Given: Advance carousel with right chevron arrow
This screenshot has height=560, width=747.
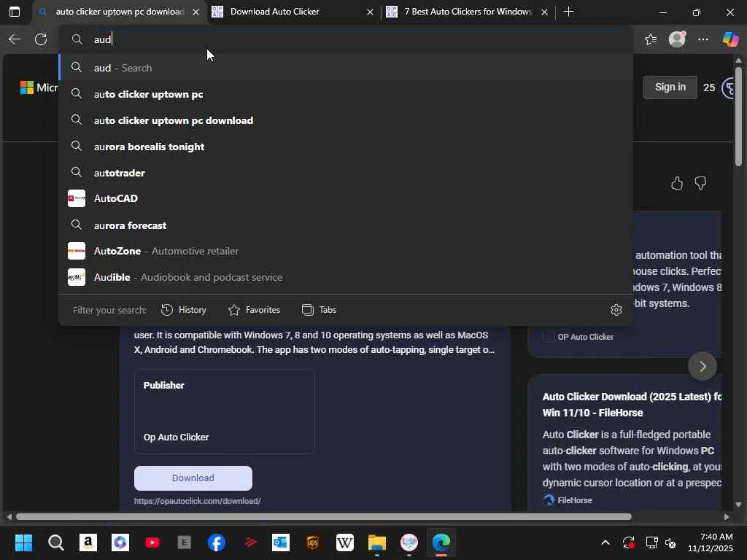Looking at the screenshot, I should (x=703, y=366).
